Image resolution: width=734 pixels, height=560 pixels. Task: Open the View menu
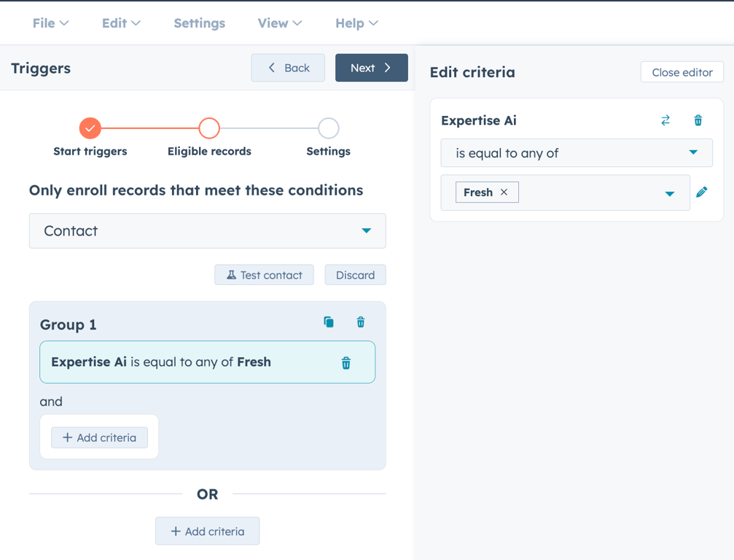(279, 23)
